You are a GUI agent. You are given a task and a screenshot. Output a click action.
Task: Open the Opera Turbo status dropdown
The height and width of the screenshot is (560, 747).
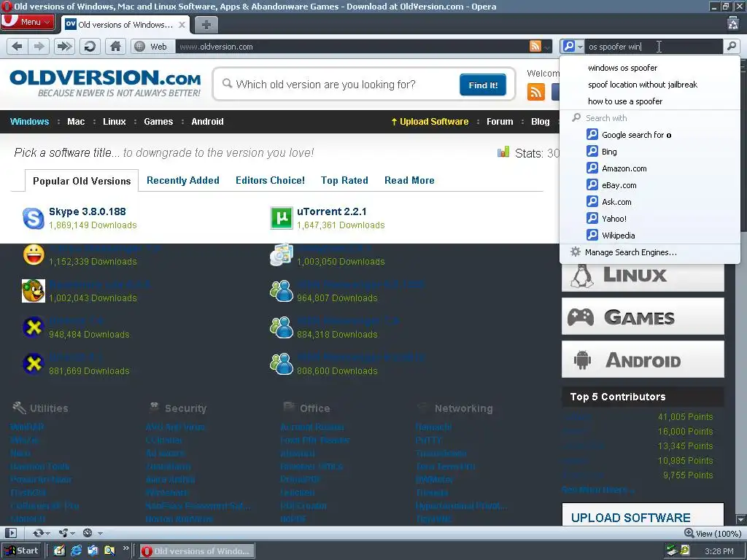tap(93, 533)
